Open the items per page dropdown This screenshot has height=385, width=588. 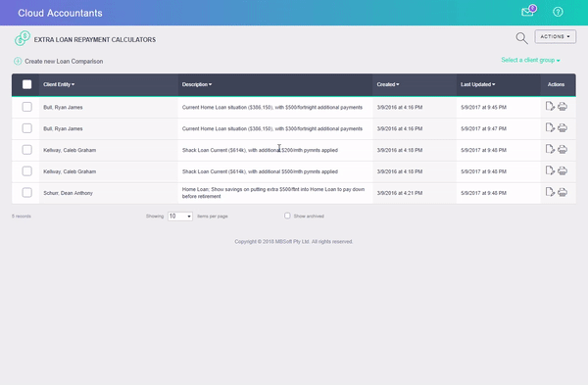coord(180,216)
